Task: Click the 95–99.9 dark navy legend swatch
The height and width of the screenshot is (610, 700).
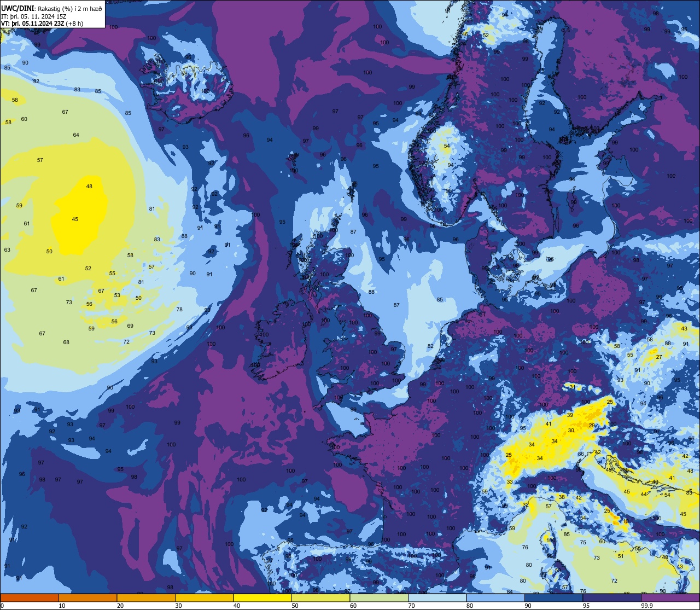Action: click(612, 597)
